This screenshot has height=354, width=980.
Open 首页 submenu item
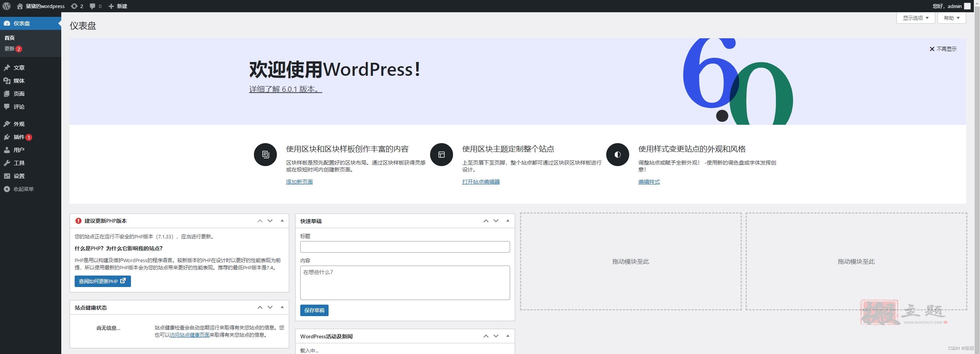click(10, 38)
